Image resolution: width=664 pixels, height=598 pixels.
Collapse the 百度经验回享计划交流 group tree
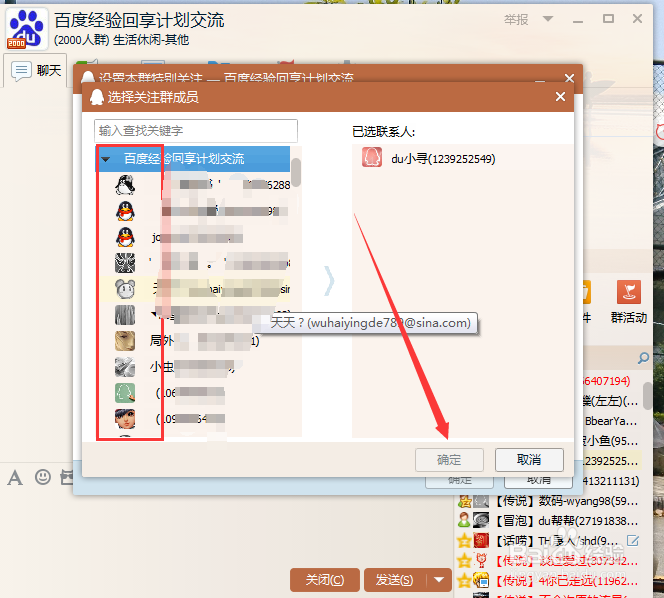(105, 159)
